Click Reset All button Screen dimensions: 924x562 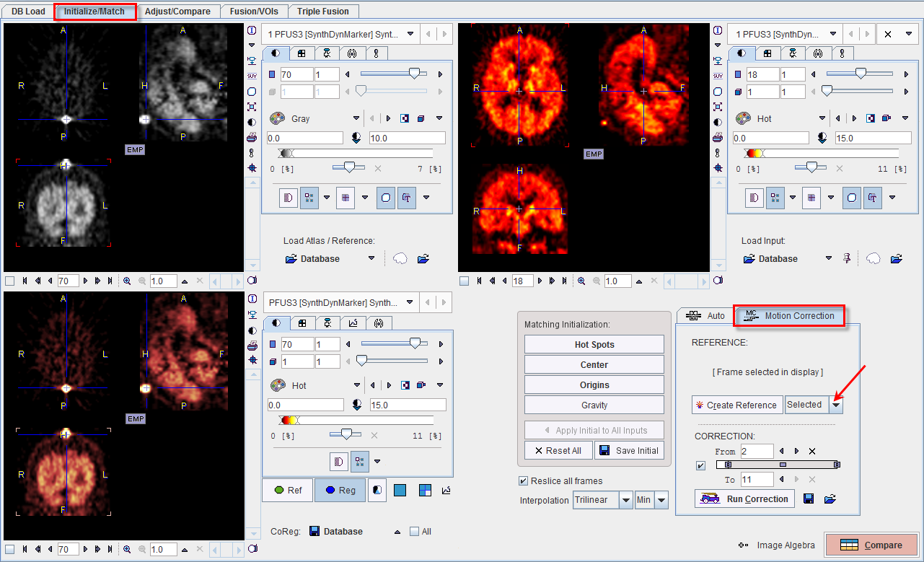click(x=558, y=451)
